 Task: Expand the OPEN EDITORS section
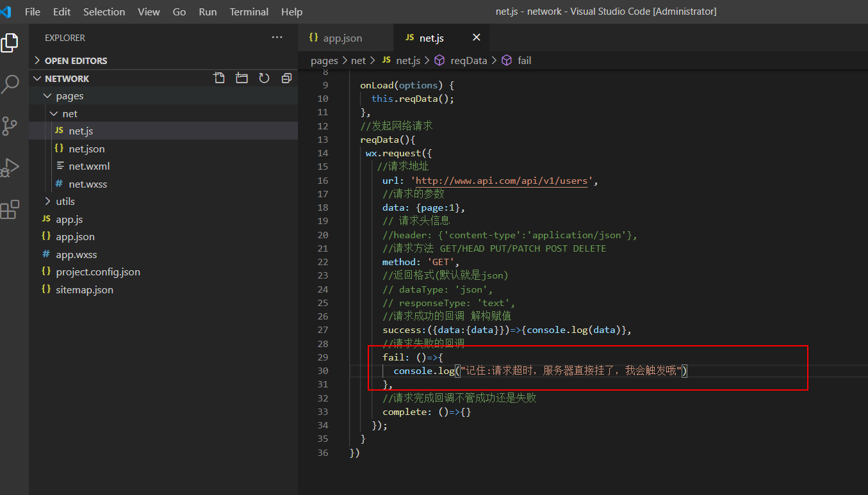(163, 60)
